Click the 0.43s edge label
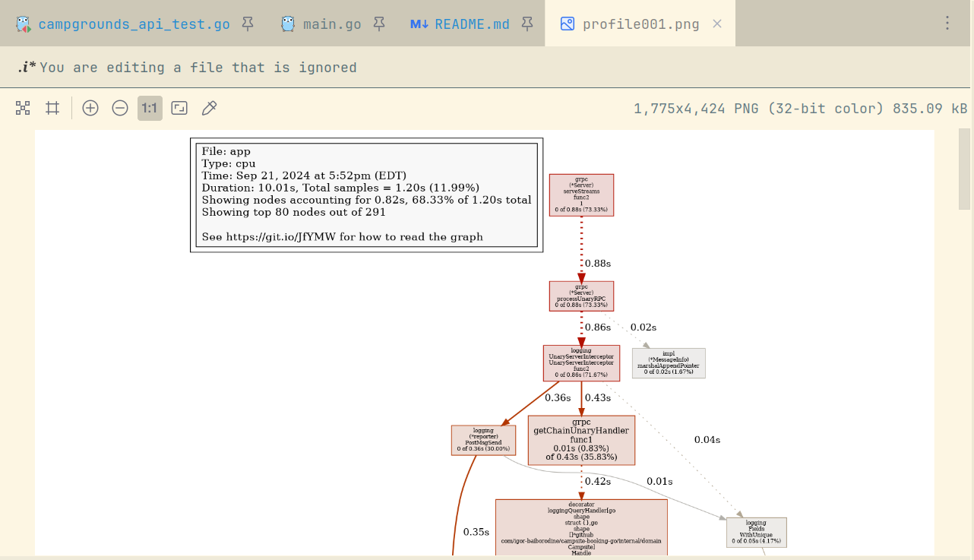 click(x=598, y=397)
